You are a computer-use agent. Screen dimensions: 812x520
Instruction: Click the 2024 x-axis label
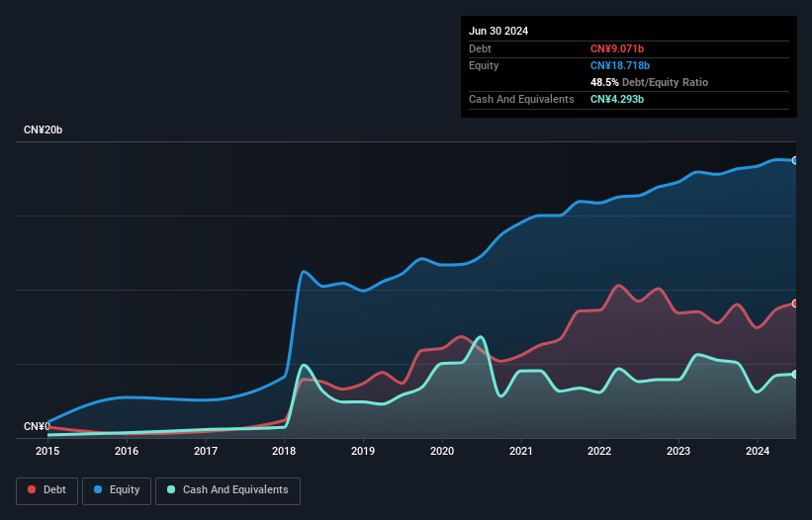click(x=758, y=451)
